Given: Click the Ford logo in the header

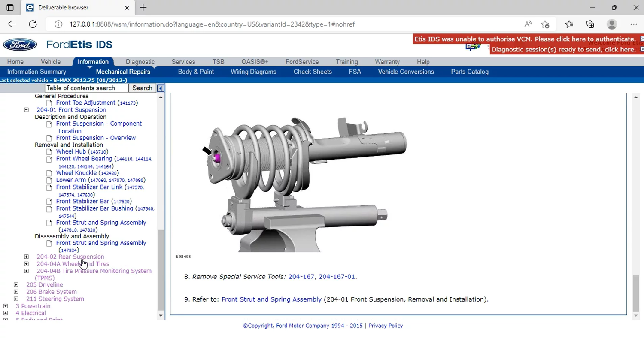Looking at the screenshot, I should pos(20,45).
